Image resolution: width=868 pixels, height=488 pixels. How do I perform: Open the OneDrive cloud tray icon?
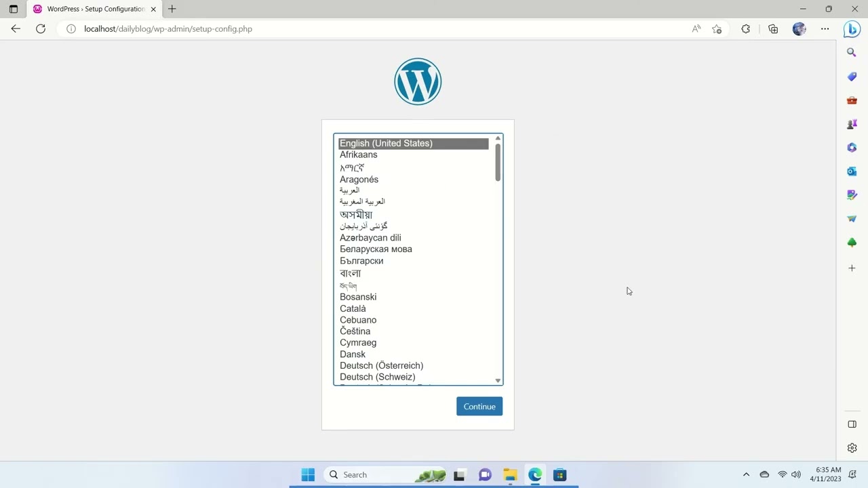click(x=764, y=474)
